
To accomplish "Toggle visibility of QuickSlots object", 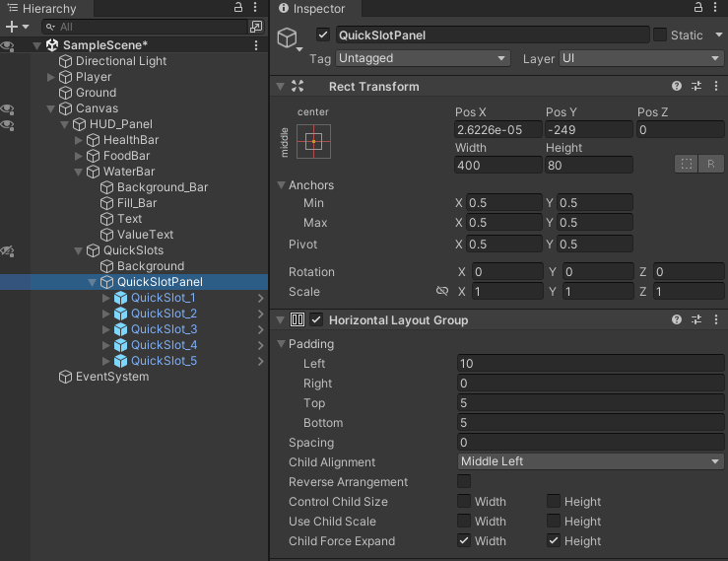I will coord(8,251).
